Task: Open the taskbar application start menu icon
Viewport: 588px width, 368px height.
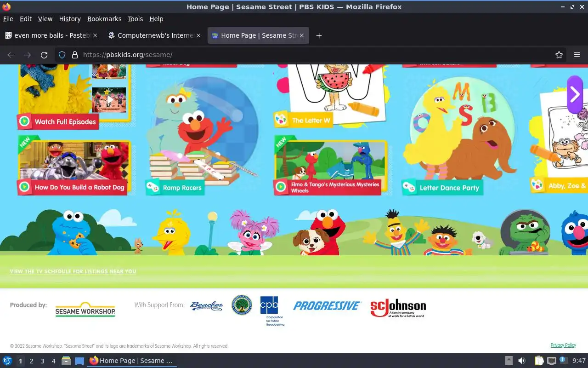Action: (7, 361)
